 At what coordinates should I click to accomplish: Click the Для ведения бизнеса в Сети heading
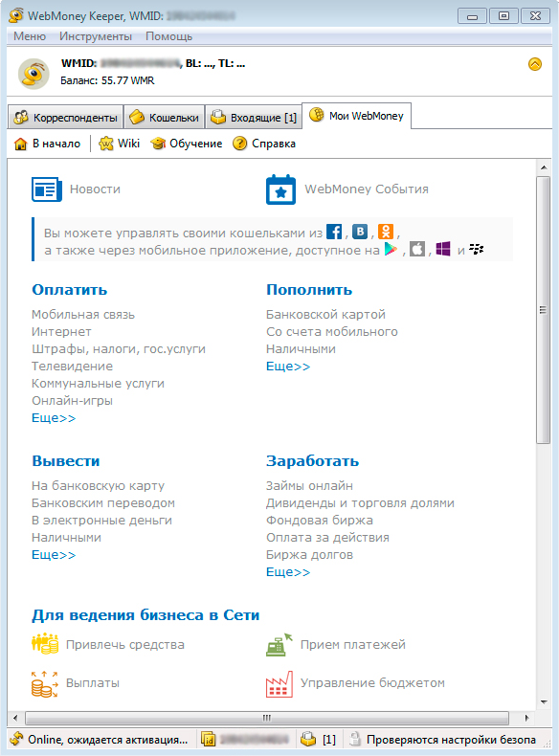(145, 615)
